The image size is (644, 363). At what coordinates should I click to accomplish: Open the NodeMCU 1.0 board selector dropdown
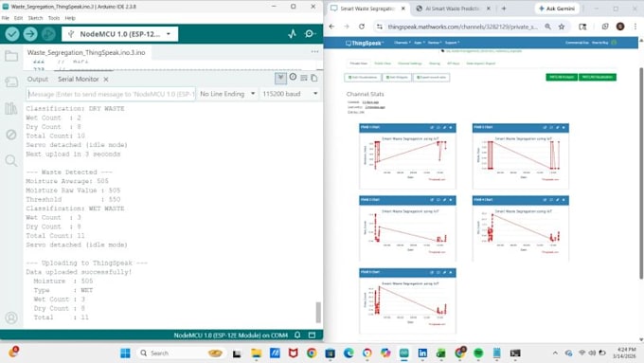pos(120,34)
